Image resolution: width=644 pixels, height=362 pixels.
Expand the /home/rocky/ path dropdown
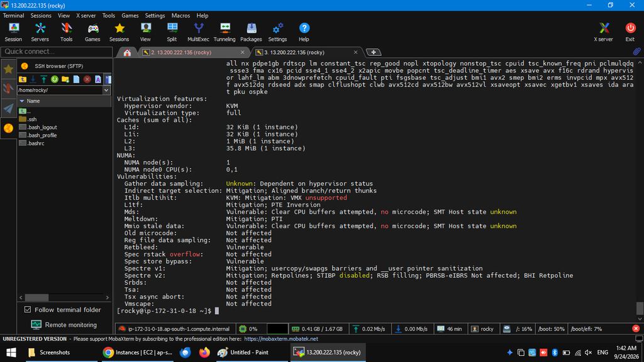(x=106, y=90)
